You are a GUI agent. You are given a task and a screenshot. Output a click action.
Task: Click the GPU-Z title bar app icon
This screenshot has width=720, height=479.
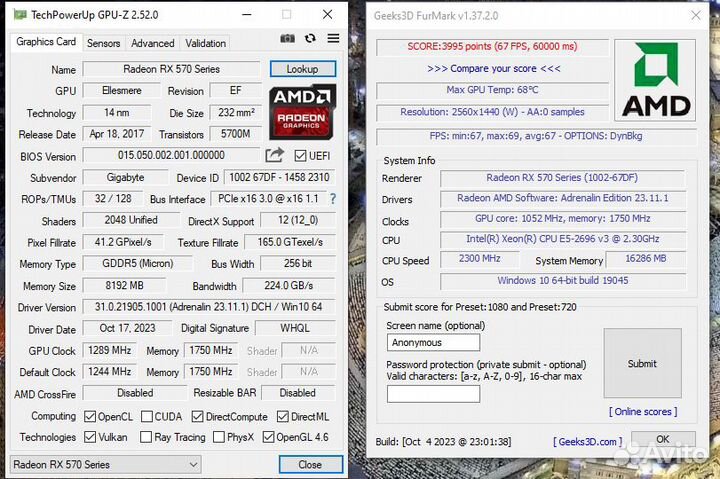[x=20, y=15]
